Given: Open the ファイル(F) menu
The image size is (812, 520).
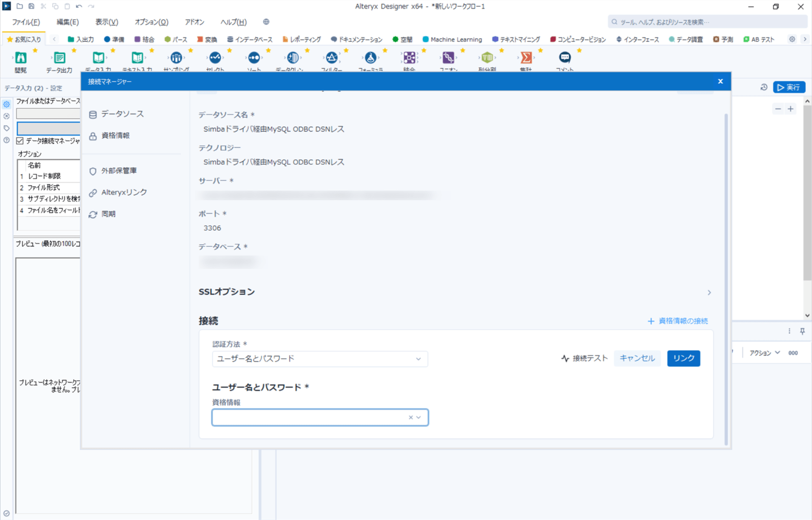Looking at the screenshot, I should 26,22.
